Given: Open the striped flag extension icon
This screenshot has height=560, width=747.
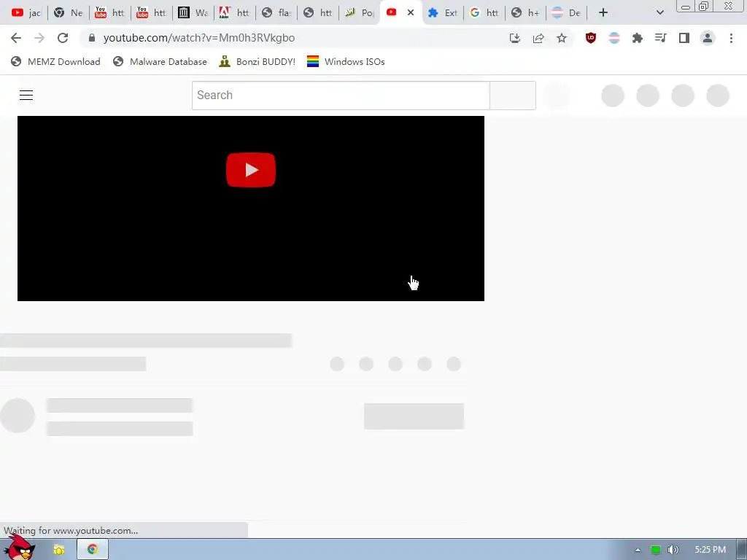Looking at the screenshot, I should (x=614, y=38).
